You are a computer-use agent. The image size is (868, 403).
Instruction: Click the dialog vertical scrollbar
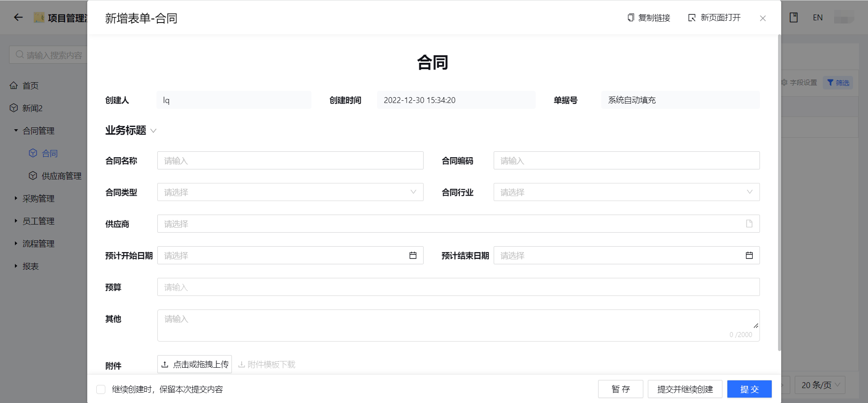[779, 192]
